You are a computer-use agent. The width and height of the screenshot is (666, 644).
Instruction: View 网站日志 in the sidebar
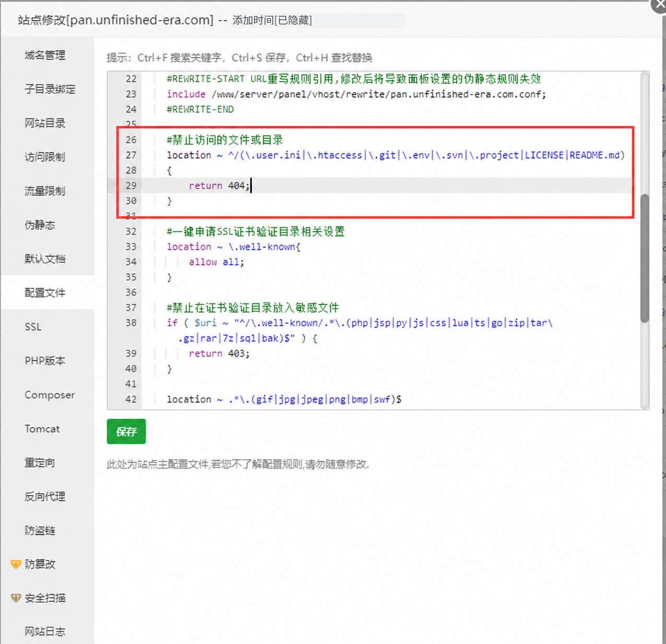point(45,631)
